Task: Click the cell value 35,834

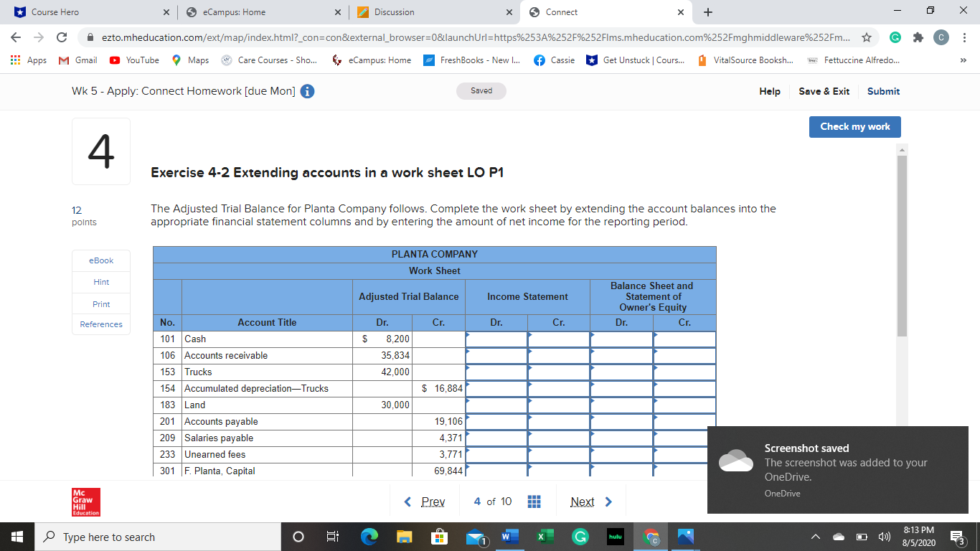Action: [x=395, y=355]
